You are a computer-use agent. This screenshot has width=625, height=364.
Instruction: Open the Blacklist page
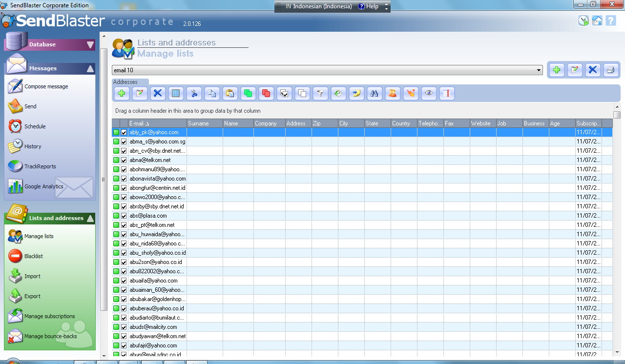pyautogui.click(x=25, y=256)
